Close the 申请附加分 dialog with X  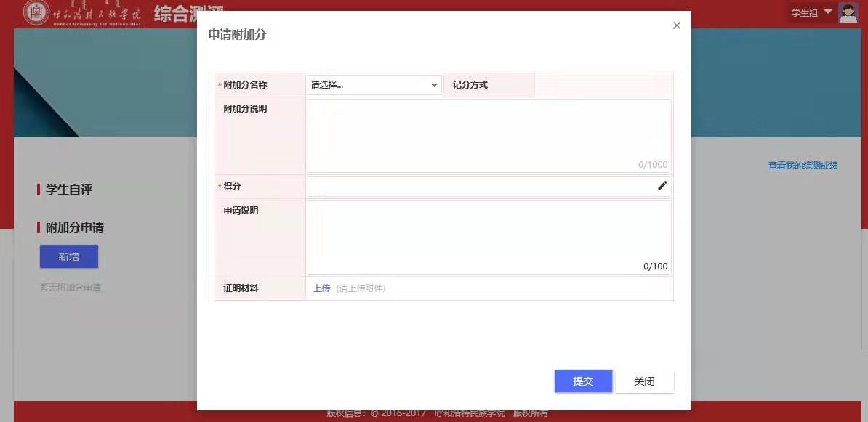[x=677, y=25]
